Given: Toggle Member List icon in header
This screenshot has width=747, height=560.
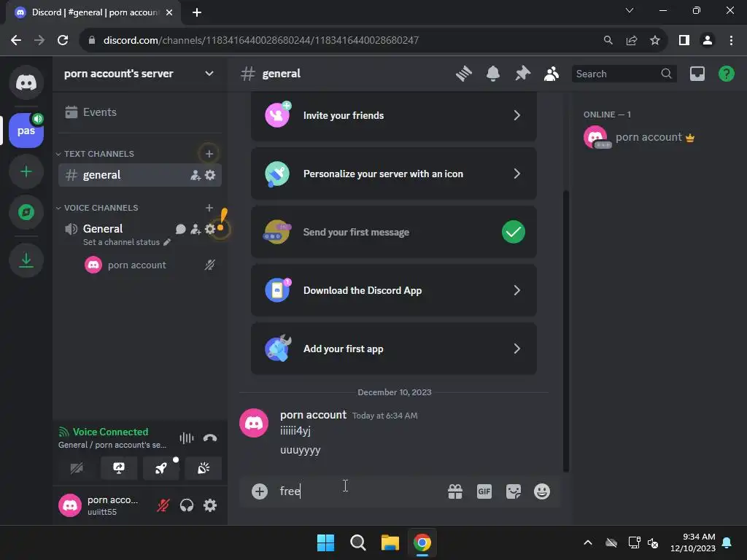Looking at the screenshot, I should (551, 74).
